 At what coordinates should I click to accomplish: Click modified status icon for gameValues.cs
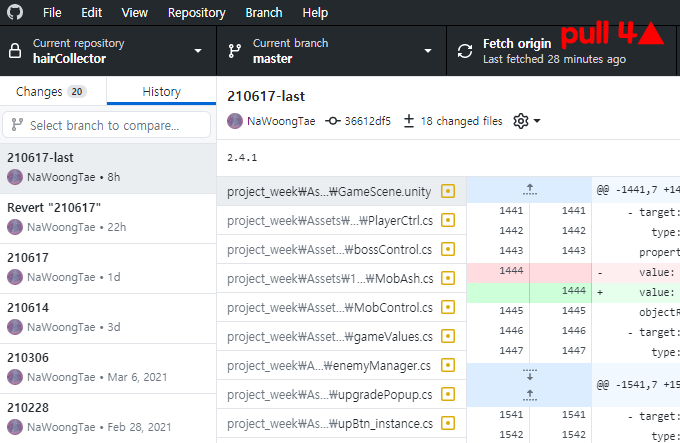click(448, 336)
